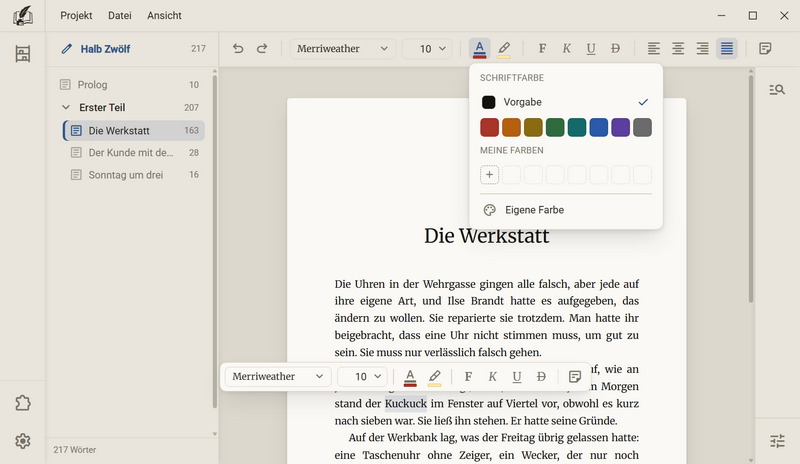Viewport: 800px width, 464px height.
Task: Pick the olive yellow font color swatch
Action: coord(533,127)
